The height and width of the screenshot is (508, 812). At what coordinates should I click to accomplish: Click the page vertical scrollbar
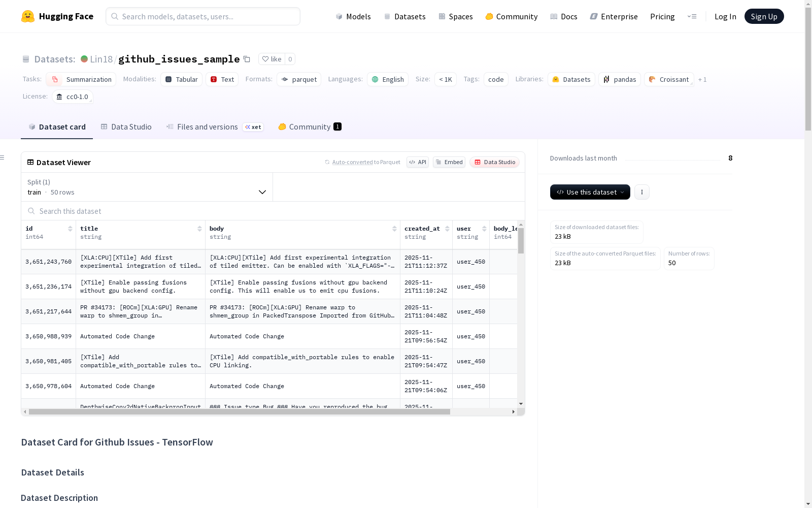coord(808,69)
